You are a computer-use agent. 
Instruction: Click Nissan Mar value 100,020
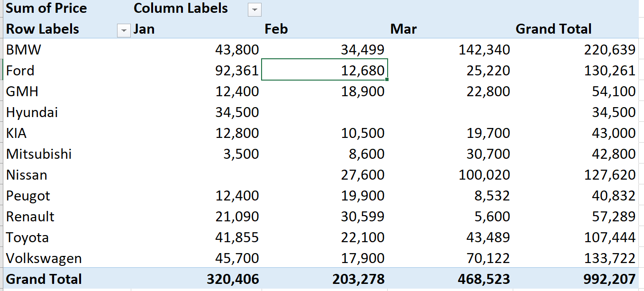point(484,175)
